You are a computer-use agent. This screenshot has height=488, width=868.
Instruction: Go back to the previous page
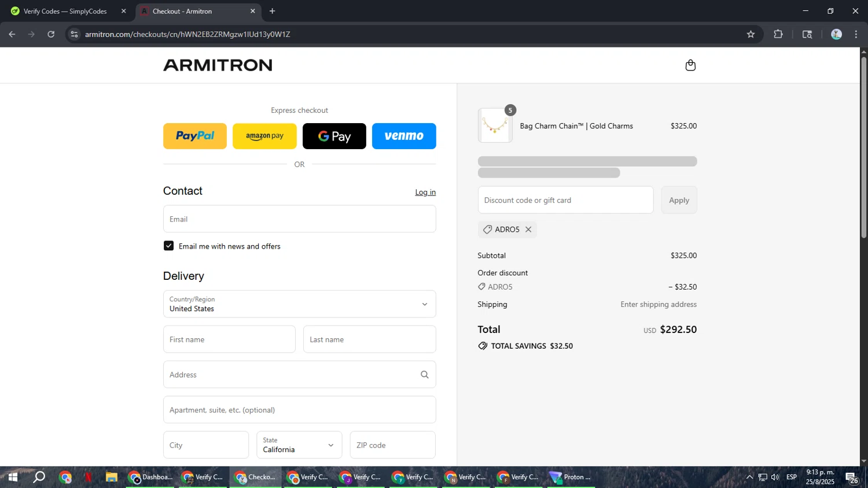tap(12, 34)
